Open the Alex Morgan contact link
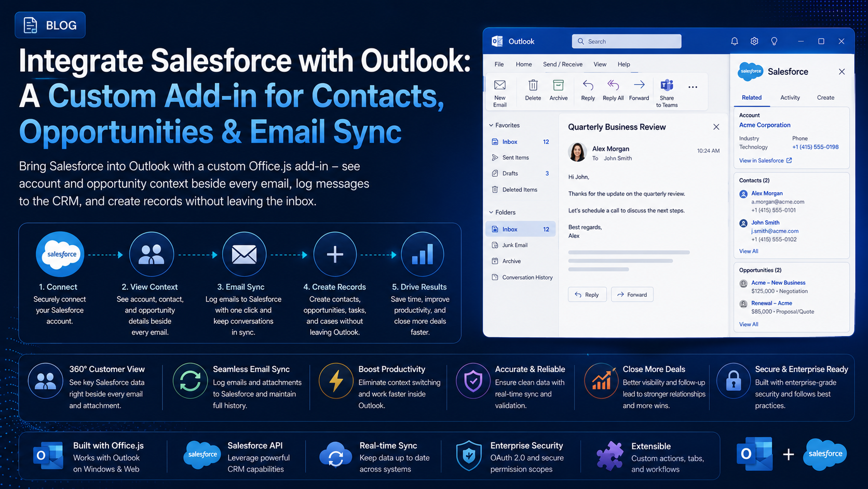This screenshot has width=868, height=489. tap(767, 193)
